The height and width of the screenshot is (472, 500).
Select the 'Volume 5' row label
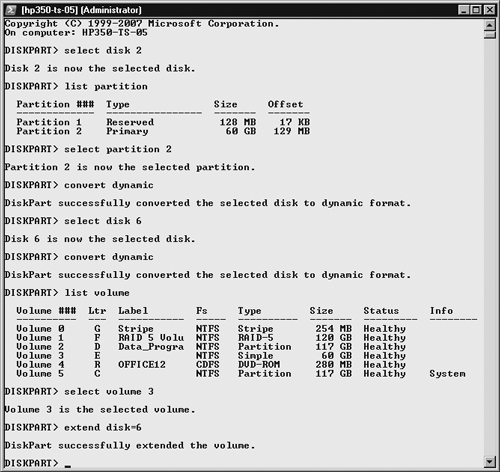coord(40,374)
